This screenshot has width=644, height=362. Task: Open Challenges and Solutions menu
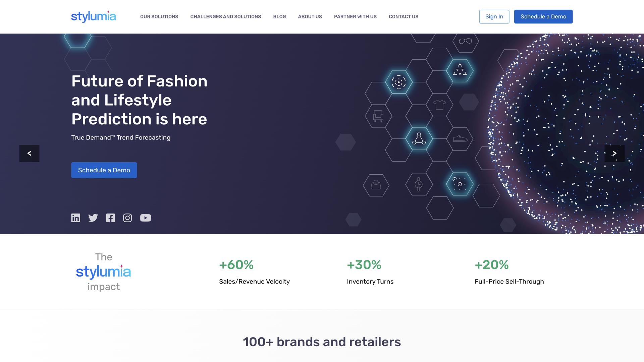pos(225,17)
